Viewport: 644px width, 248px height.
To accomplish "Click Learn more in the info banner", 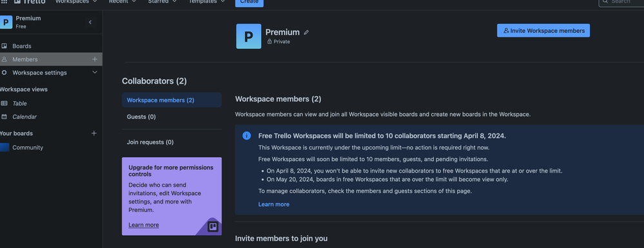I will (x=273, y=204).
